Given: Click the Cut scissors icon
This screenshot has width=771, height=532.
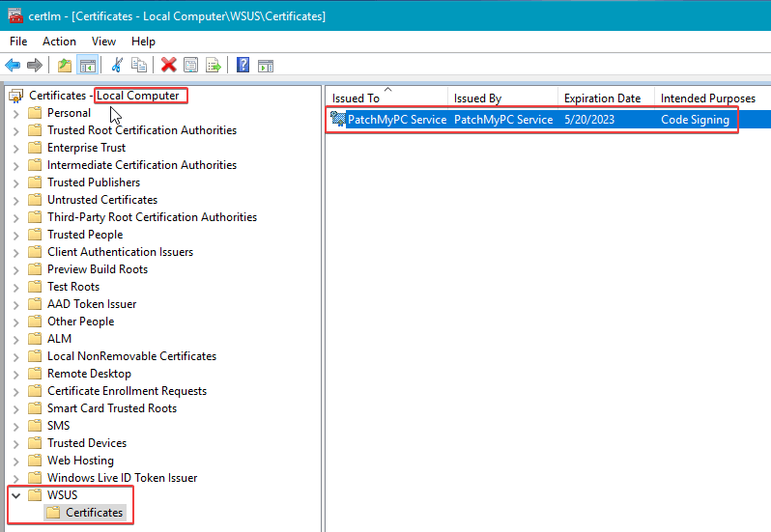Looking at the screenshot, I should [x=117, y=65].
